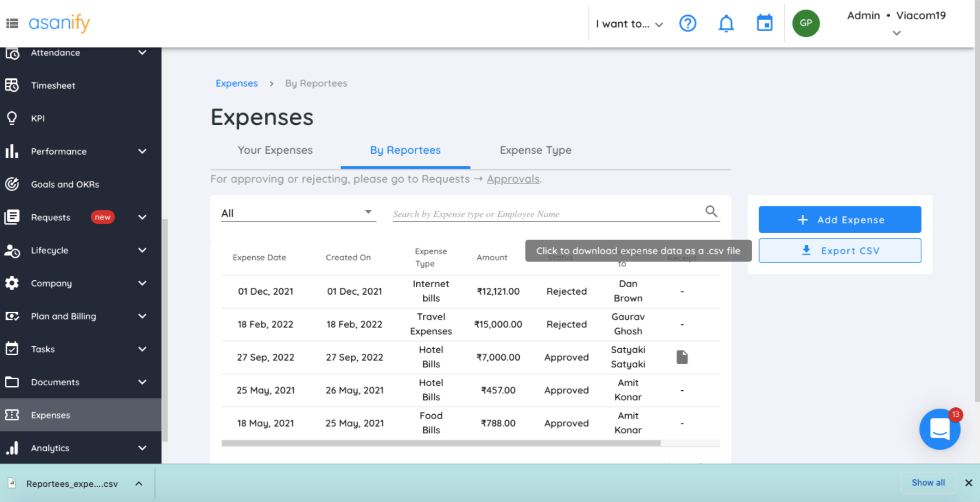Open the hamburger menu next to asanify logo
The height and width of the screenshot is (502, 980).
(12, 23)
